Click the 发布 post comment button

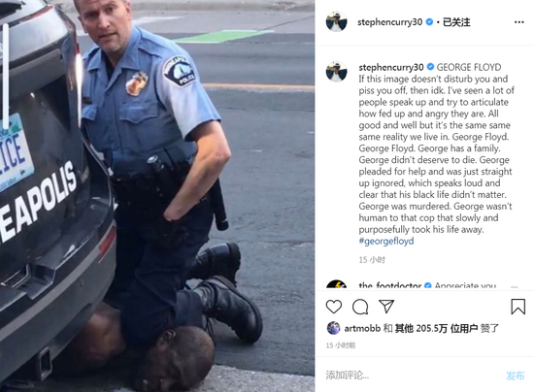[516, 376]
